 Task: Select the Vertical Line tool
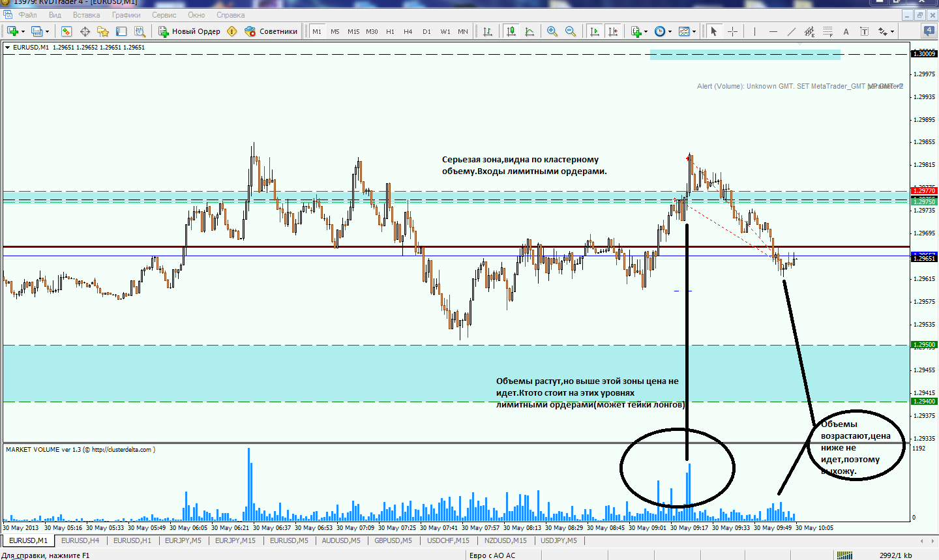click(x=754, y=31)
